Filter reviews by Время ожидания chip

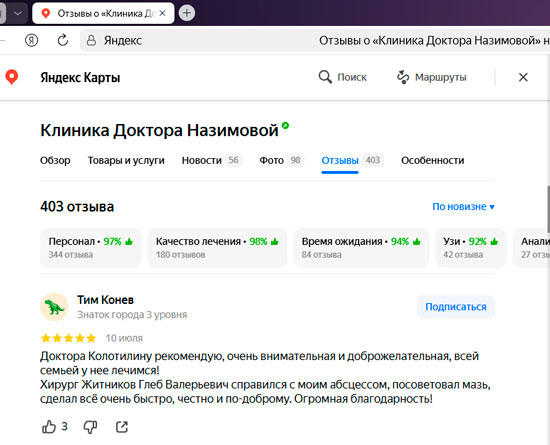[361, 248]
